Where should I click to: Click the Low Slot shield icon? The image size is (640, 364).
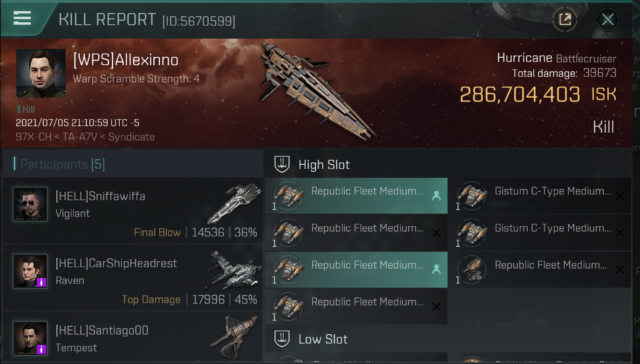282,339
